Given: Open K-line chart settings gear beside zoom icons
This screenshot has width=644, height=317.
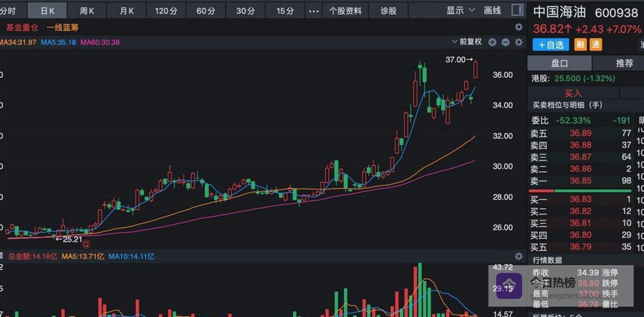Looking at the screenshot, I should [x=519, y=42].
